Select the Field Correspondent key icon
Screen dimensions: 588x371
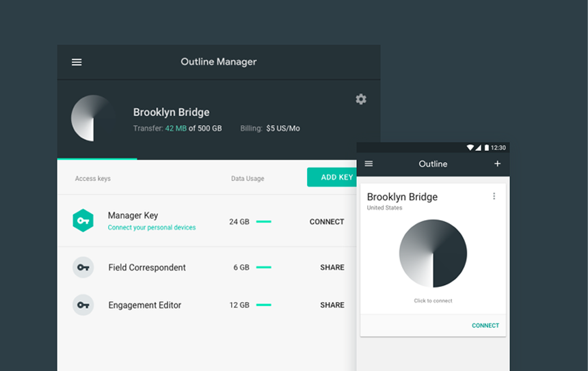[x=83, y=267]
